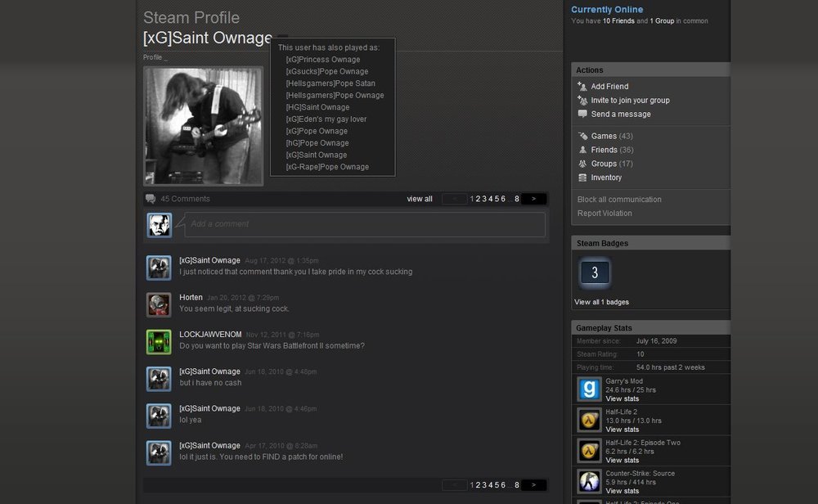818x504 pixels.
Task: Open page 4 in bottom pagination
Action: 490,485
